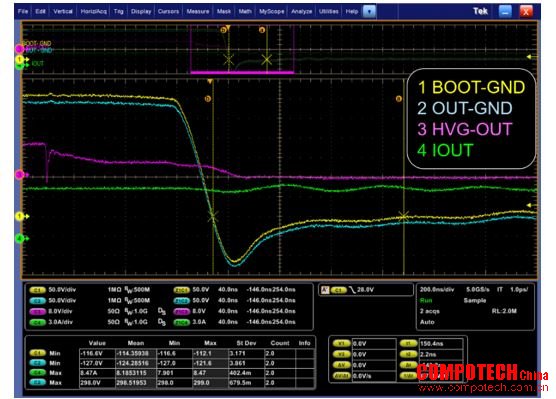The height and width of the screenshot is (399, 556).
Task: Click the green C4 channel badge at 3.0A/div
Action: (37, 322)
